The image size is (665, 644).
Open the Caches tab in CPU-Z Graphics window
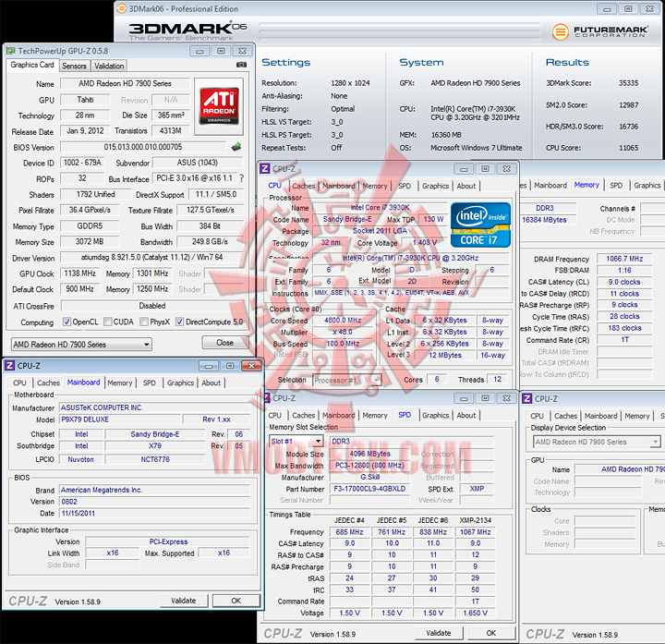click(566, 416)
